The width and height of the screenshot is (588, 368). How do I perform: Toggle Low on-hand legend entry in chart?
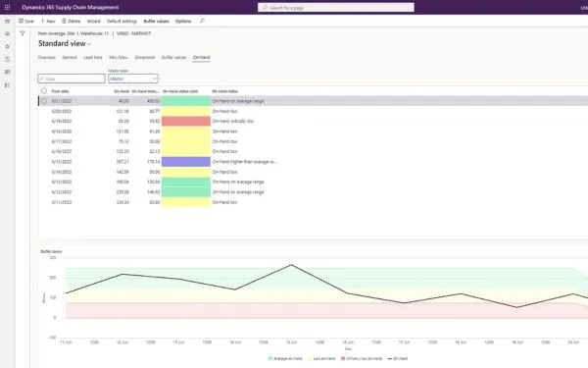[x=321, y=358]
